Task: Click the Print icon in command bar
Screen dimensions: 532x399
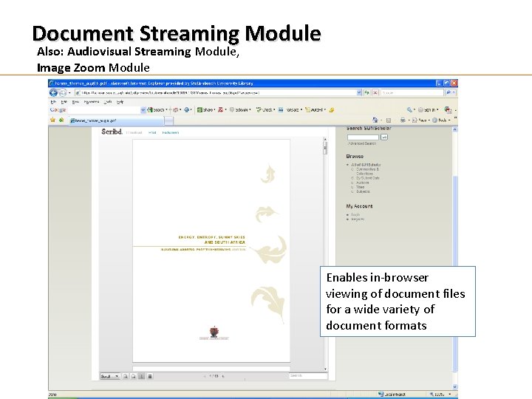Action: point(403,120)
